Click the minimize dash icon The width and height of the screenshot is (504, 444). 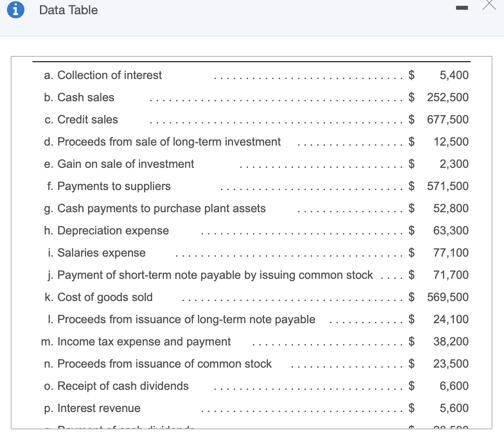(x=461, y=8)
